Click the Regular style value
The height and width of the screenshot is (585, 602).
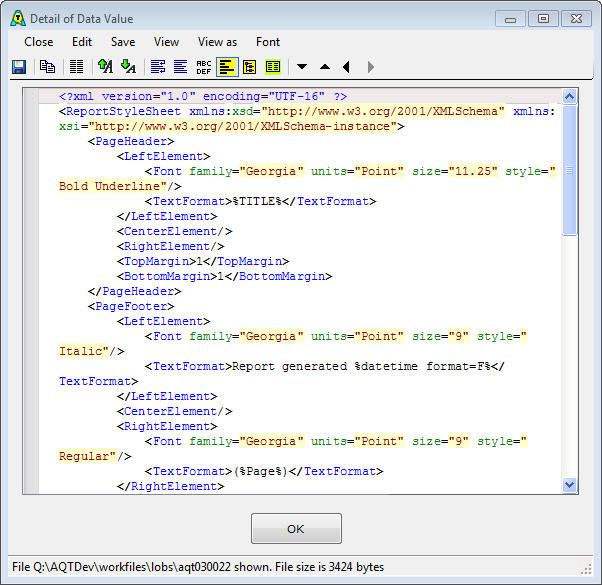click(x=87, y=456)
